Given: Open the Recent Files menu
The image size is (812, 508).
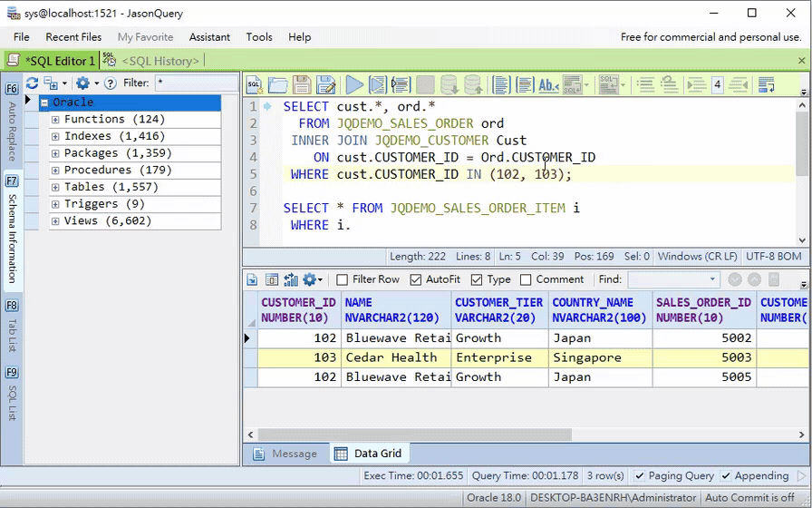Looking at the screenshot, I should pos(73,37).
